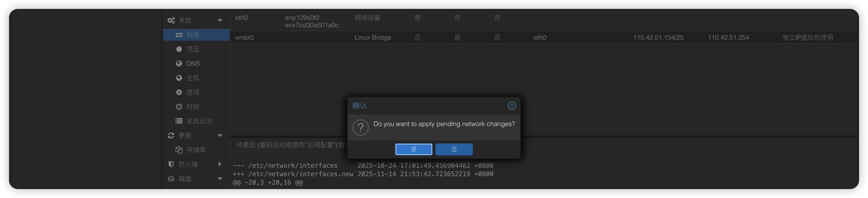Close the 确认 dialog with X
This screenshot has width=868, height=198.
(512, 106)
